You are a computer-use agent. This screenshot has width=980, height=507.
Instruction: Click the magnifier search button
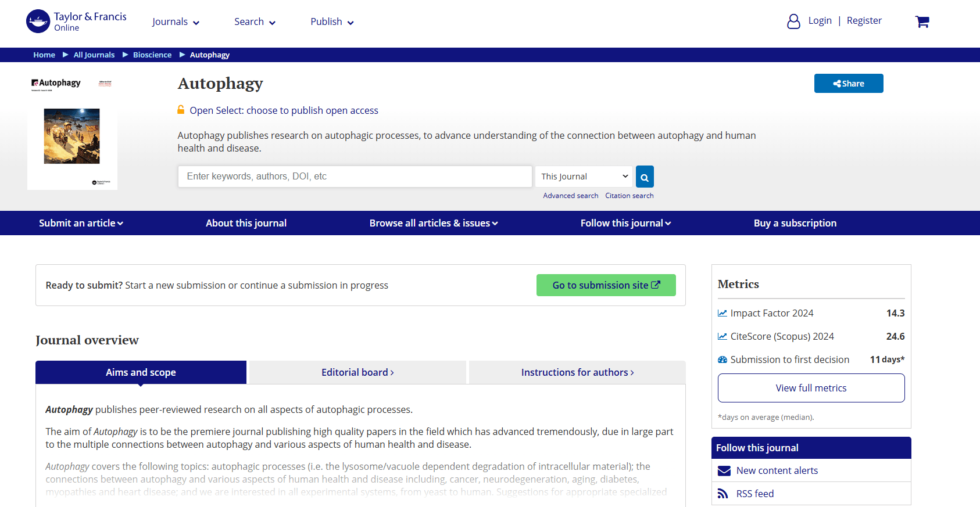(x=645, y=177)
